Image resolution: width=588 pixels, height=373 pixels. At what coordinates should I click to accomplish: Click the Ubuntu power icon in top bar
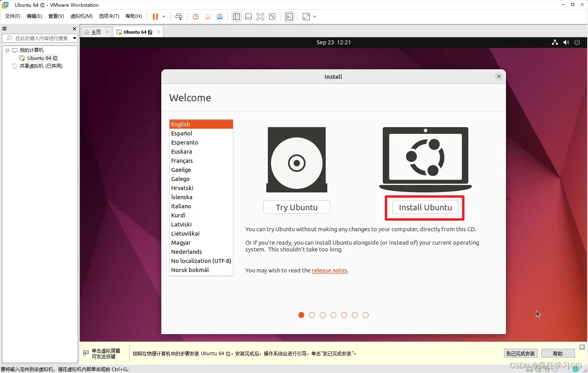tap(577, 42)
